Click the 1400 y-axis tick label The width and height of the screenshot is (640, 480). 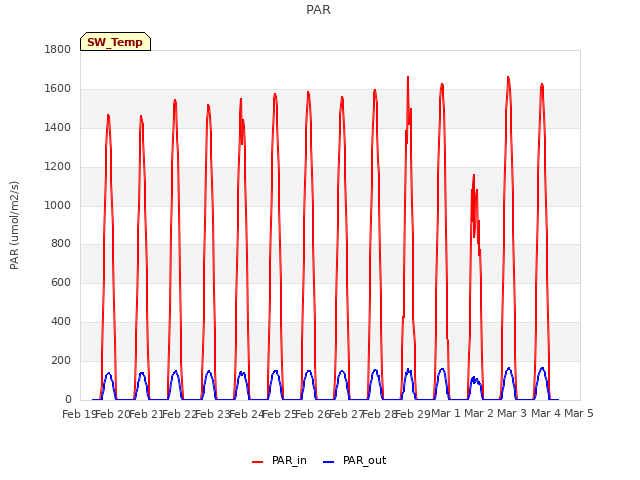coord(58,127)
